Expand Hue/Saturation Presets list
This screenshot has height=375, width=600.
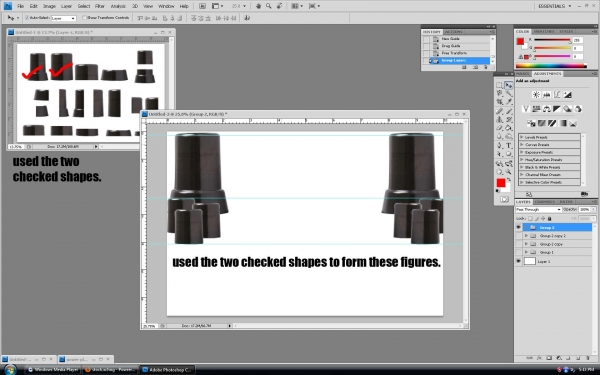[522, 160]
